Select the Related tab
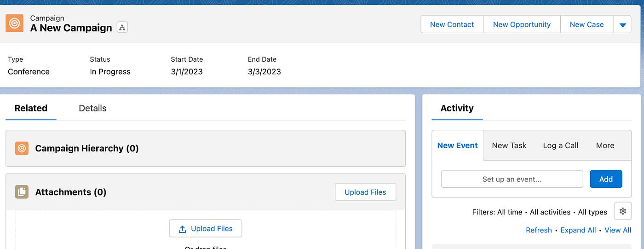This screenshot has height=249, width=644. point(31,108)
